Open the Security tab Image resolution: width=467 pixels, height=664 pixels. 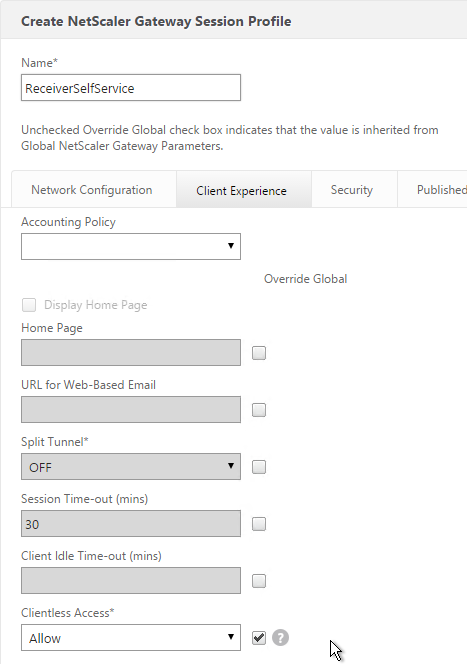(352, 190)
